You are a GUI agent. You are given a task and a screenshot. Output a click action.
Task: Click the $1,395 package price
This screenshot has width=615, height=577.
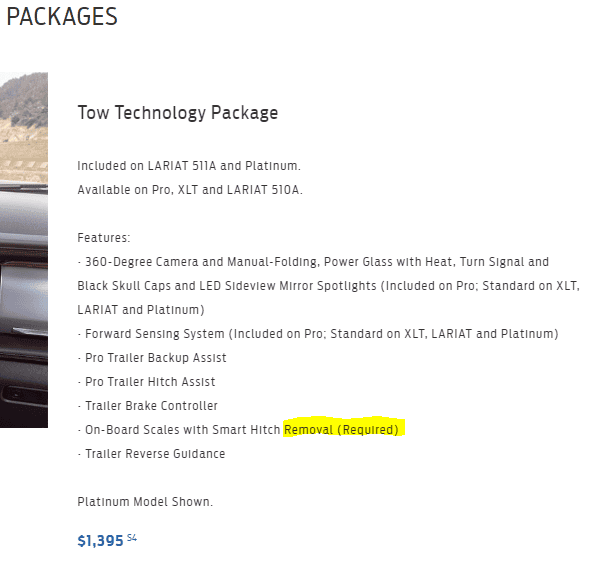pos(100,541)
